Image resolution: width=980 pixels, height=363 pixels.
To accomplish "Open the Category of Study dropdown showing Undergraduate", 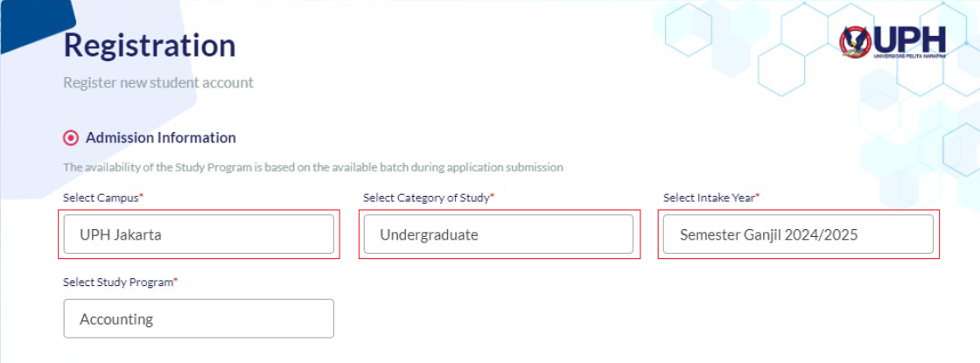I will coord(499,234).
